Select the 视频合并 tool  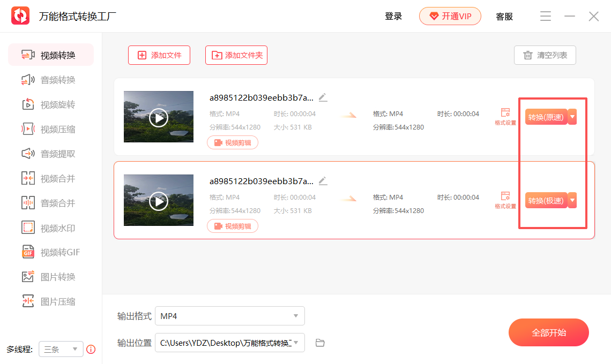pos(51,178)
